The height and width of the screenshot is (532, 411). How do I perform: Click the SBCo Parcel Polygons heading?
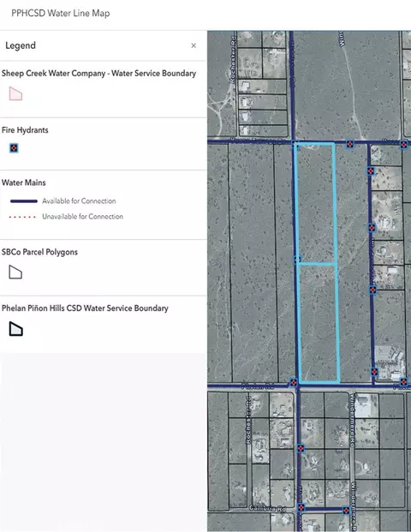(39, 252)
